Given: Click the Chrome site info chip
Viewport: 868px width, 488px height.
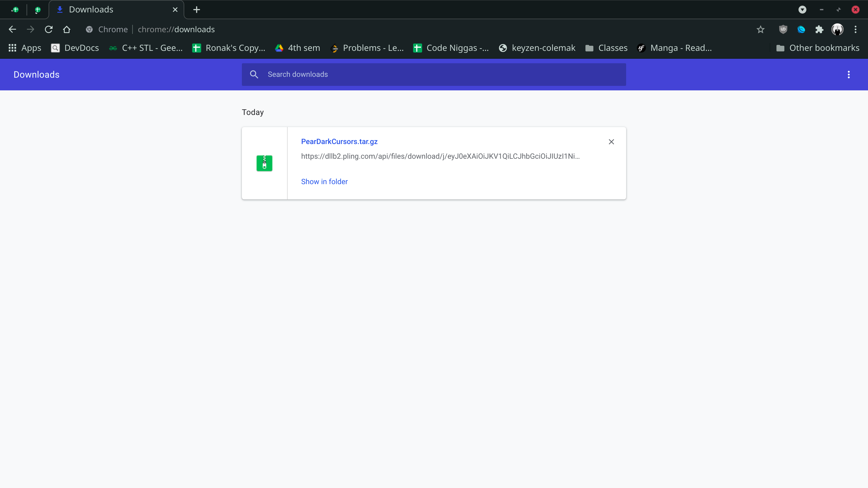Looking at the screenshot, I should [107, 29].
